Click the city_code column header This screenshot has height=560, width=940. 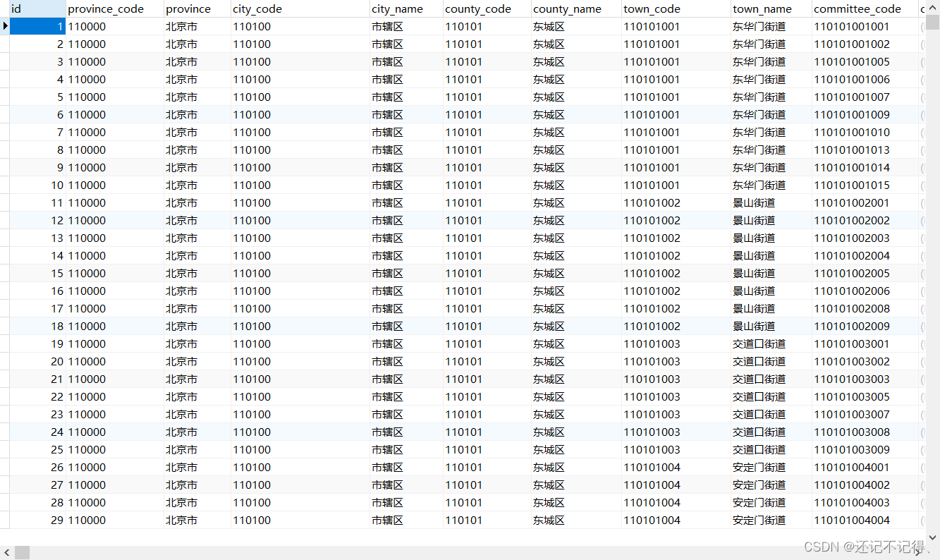click(x=300, y=8)
